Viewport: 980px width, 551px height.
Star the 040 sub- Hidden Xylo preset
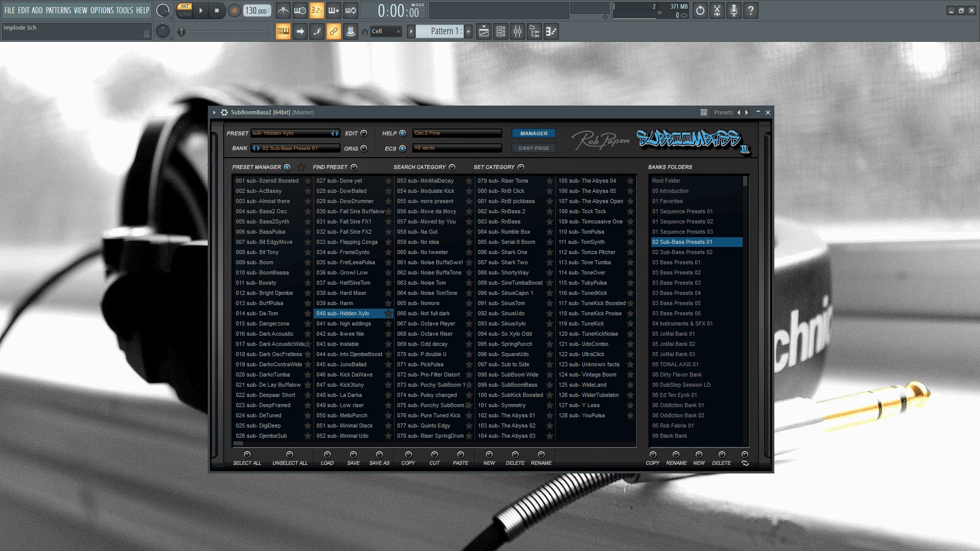point(388,313)
